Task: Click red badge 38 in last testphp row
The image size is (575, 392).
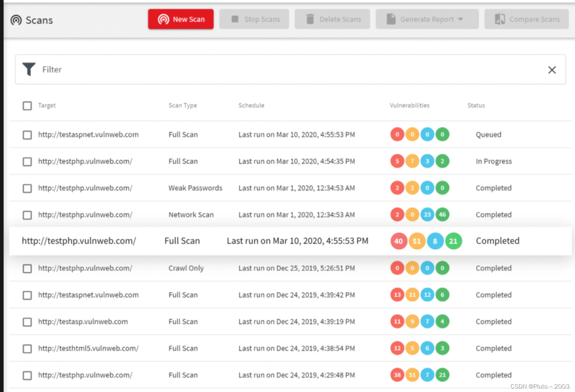Action: click(397, 375)
